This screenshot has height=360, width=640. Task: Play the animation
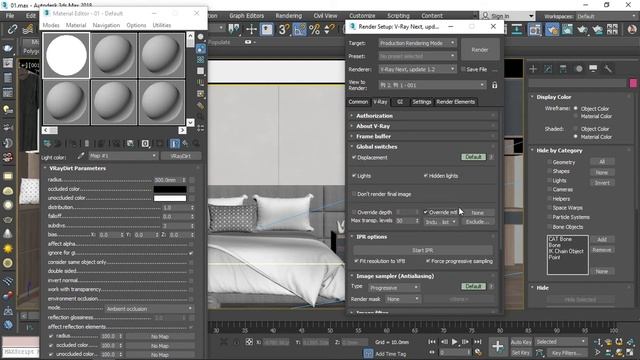click(454, 342)
